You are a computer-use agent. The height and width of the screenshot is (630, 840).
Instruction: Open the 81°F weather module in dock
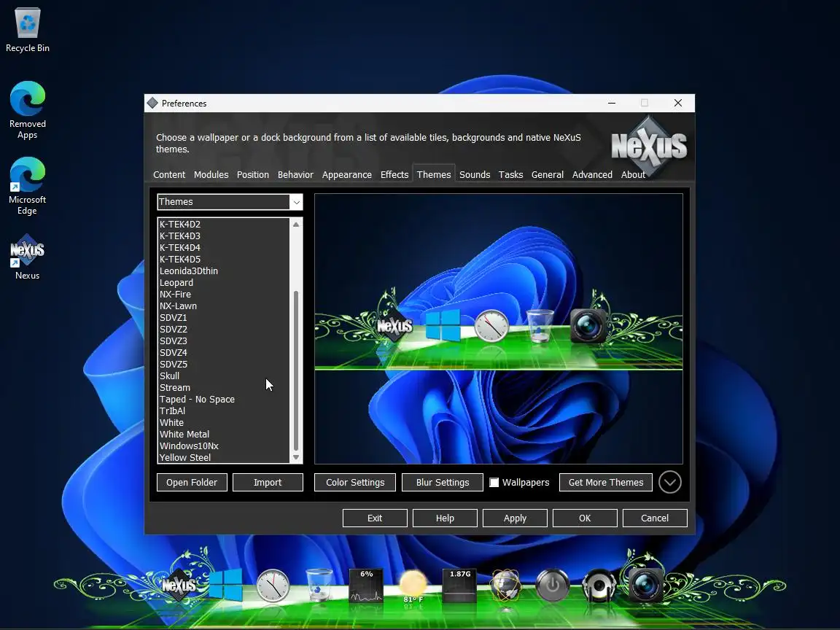click(413, 586)
